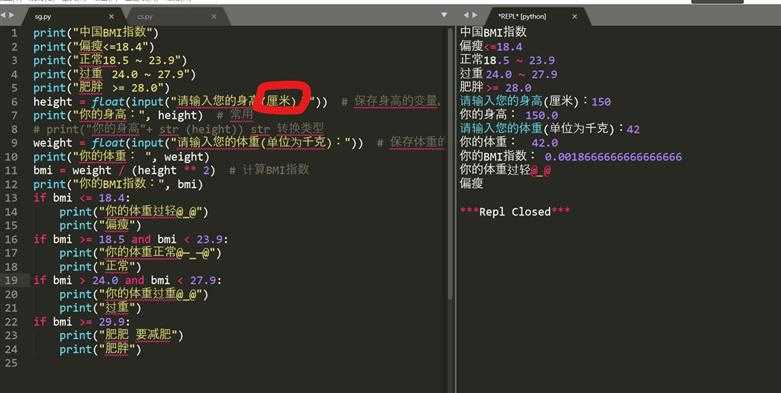Click line number 11 in the gutter

pos(11,170)
